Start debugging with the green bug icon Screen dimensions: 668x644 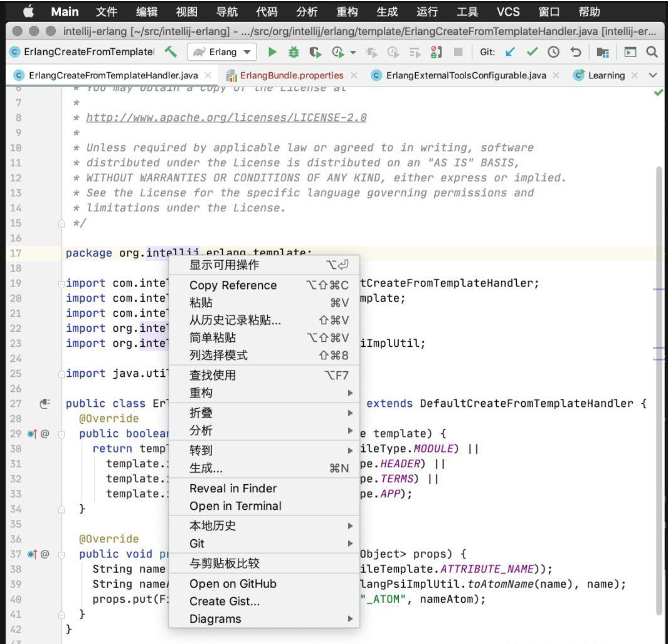pyautogui.click(x=294, y=52)
